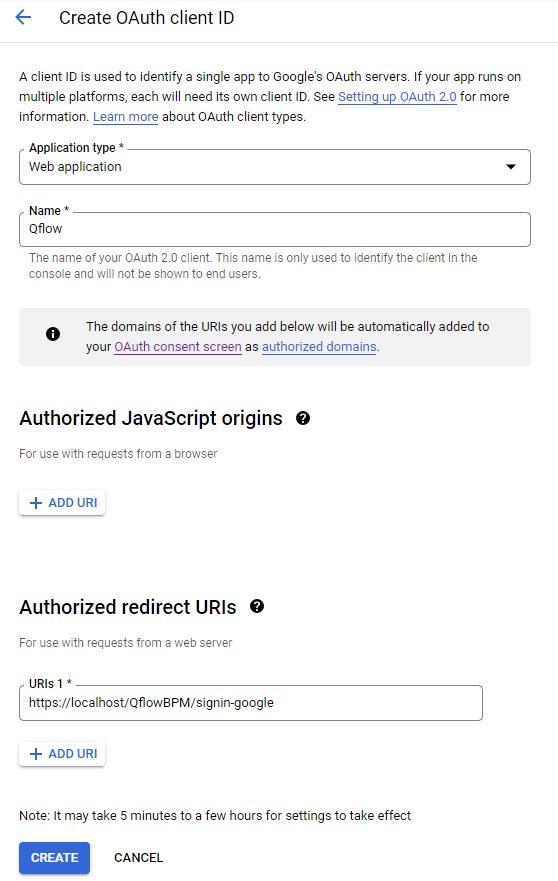Open the Web application type selector
Image resolution: width=558 pixels, height=881 pixels.
coord(275,167)
